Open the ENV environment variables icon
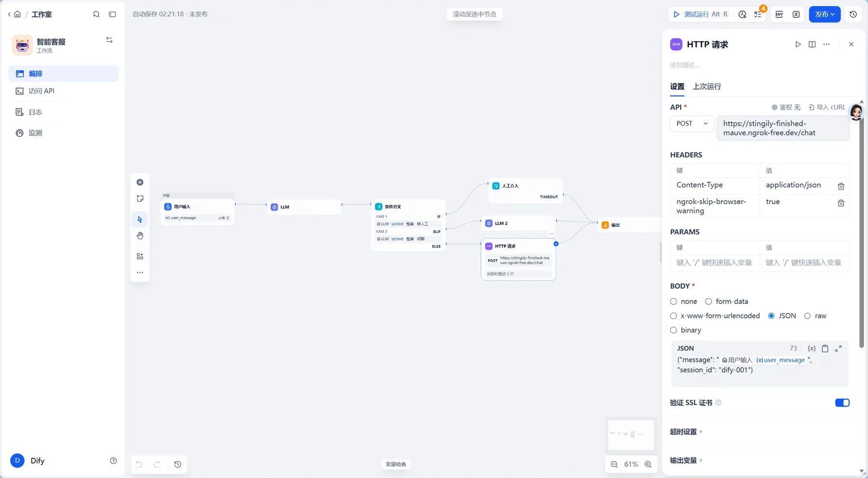868x478 pixels. [779, 14]
